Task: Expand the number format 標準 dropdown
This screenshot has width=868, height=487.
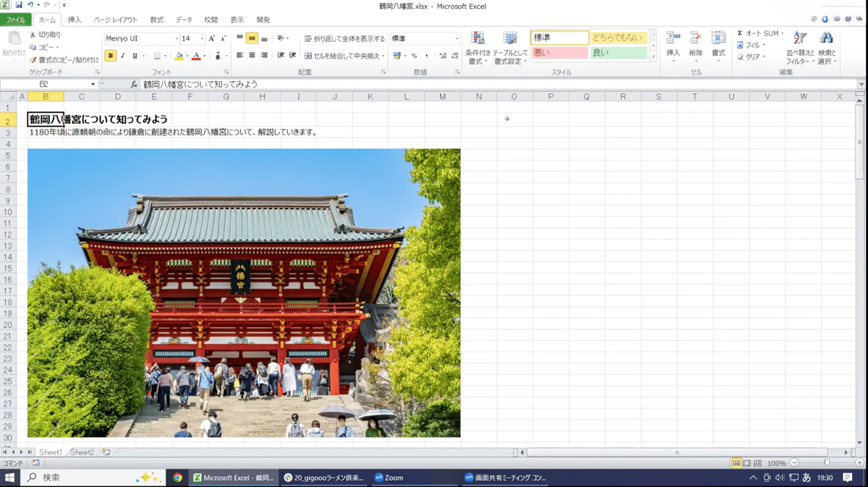Action: tap(456, 38)
